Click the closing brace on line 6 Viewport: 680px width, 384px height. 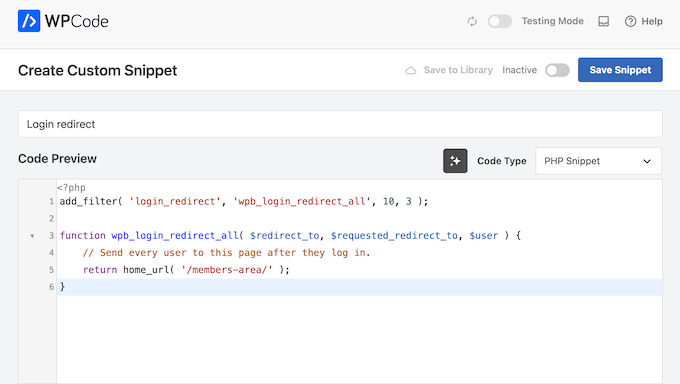pos(62,286)
